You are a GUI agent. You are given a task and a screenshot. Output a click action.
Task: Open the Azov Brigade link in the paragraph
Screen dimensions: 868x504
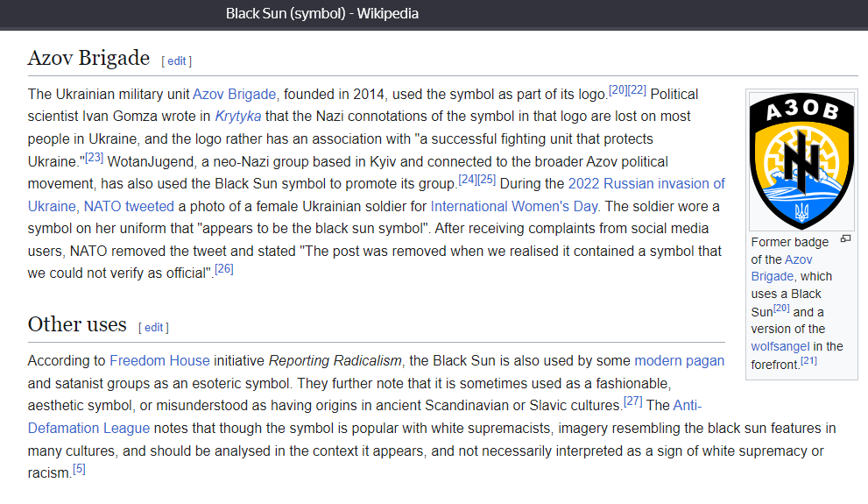tap(235, 95)
